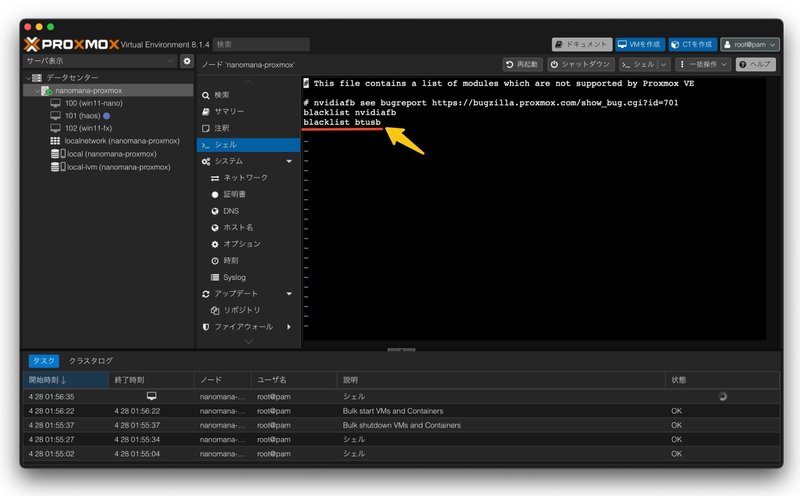Viewport: 800px width, 496px height.
Task: Sort by 終了時刻 column header
Action: (x=151, y=380)
